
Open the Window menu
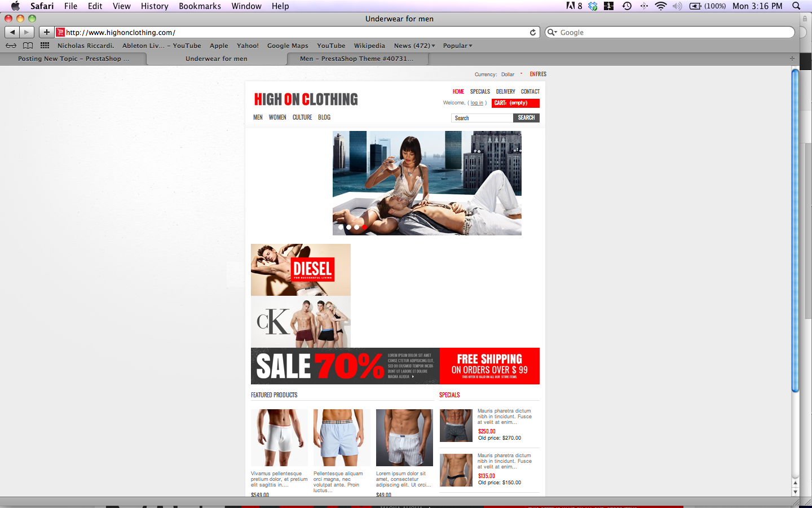[246, 6]
